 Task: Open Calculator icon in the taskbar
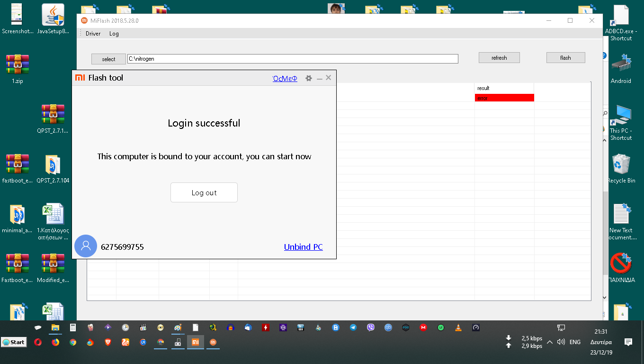click(x=73, y=327)
